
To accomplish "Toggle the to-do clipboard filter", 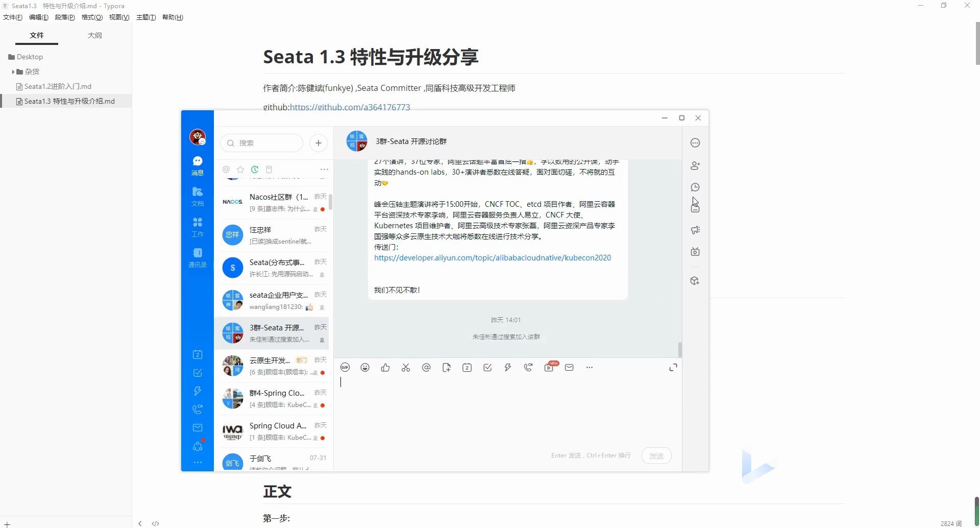I will [x=269, y=170].
